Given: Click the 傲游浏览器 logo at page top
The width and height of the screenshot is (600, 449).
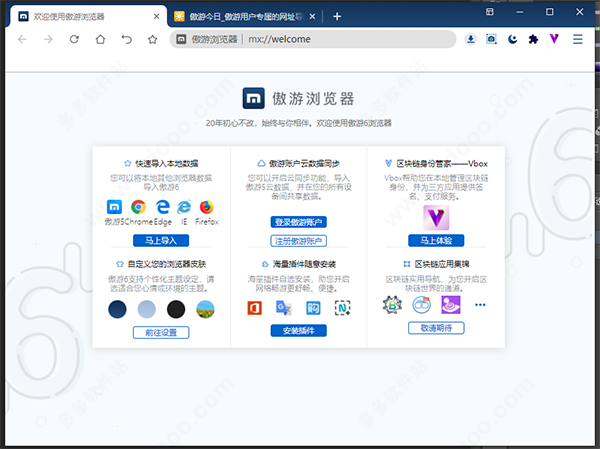Looking at the screenshot, I should (298, 98).
